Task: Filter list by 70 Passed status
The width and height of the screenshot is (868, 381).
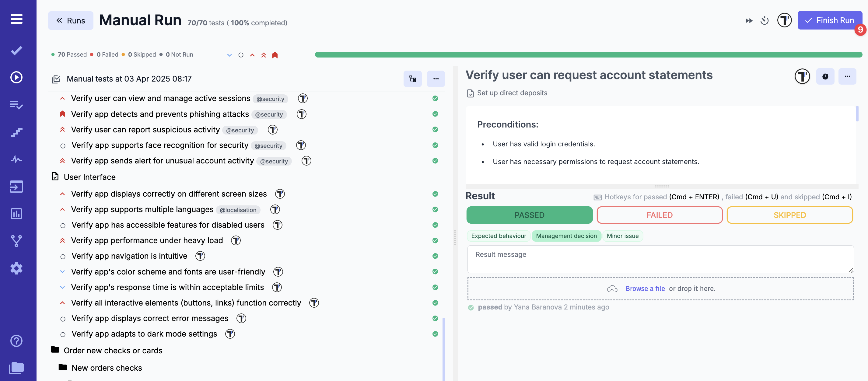Action: [72, 54]
